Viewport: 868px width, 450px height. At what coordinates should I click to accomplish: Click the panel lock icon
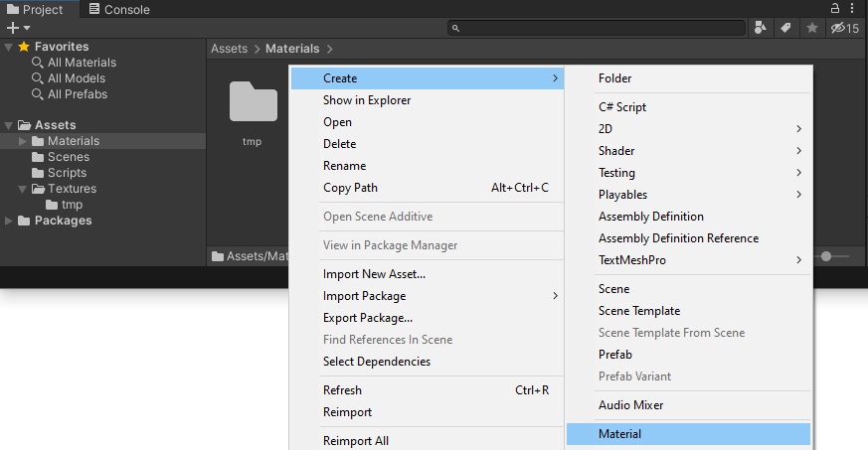pyautogui.click(x=836, y=8)
